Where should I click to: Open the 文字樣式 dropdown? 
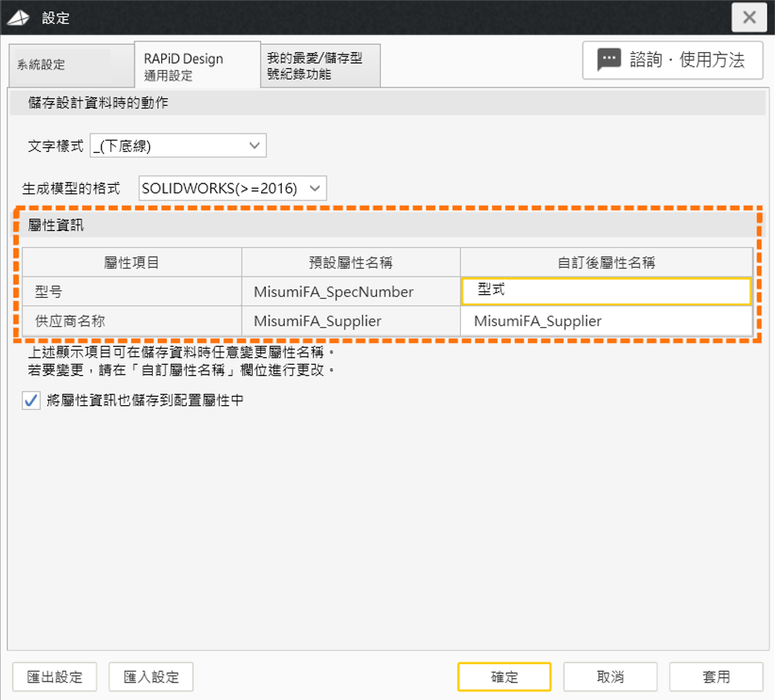tap(178, 145)
